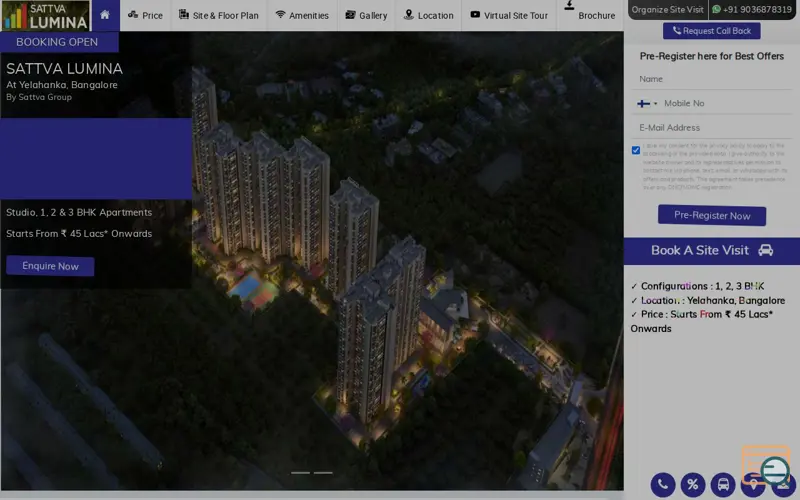Click 'Studio, 1, 2 & 3 BHK Apartments' text
The width and height of the screenshot is (800, 500).
point(79,212)
